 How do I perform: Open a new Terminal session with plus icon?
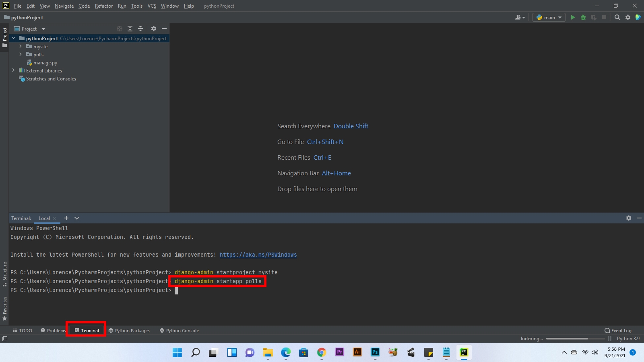tap(66, 218)
